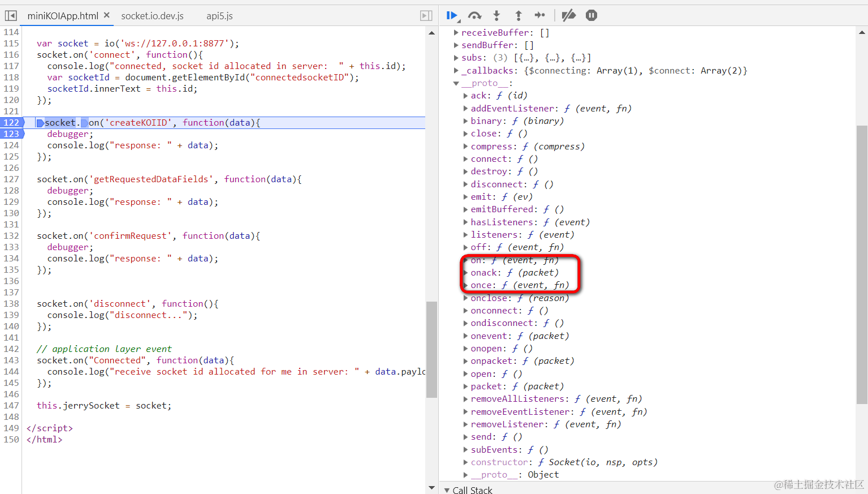Step into next function call
Screen dimensions: 868x494
[x=496, y=15]
